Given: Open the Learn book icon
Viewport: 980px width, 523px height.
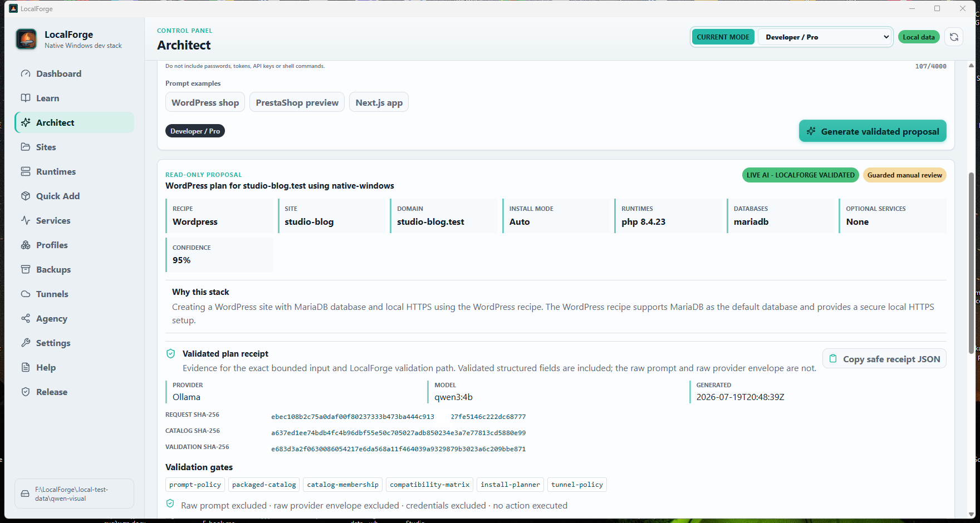Looking at the screenshot, I should (x=26, y=98).
